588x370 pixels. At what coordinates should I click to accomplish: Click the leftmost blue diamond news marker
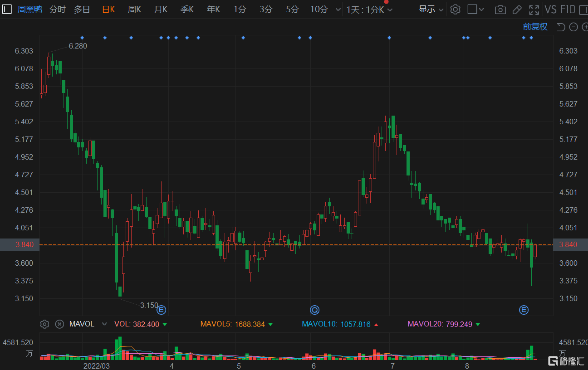tap(82, 38)
